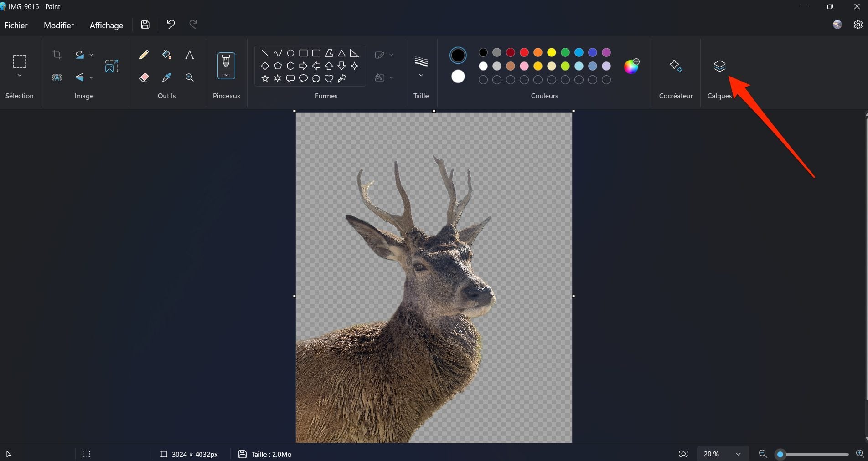Open the Pinceaux brush dropdown

[x=226, y=75]
